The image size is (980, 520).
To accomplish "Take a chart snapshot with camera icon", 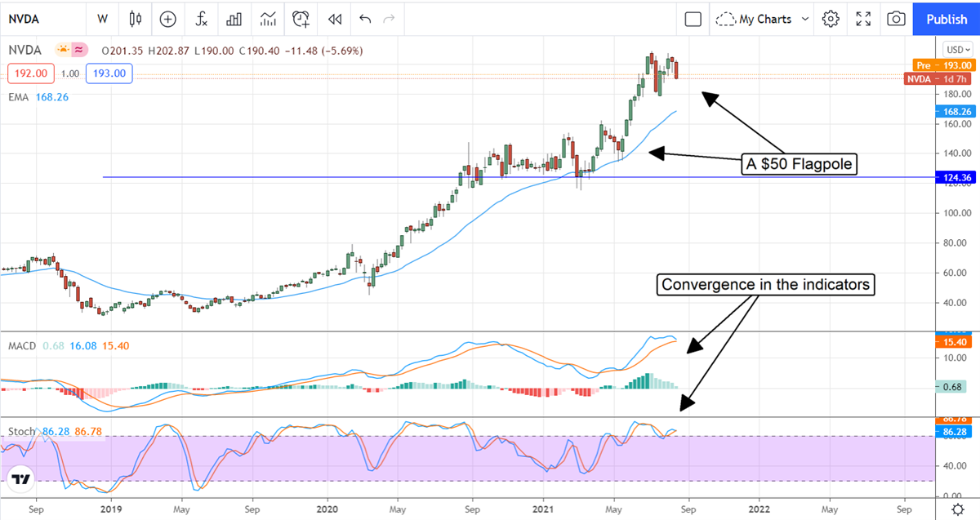I will click(896, 19).
